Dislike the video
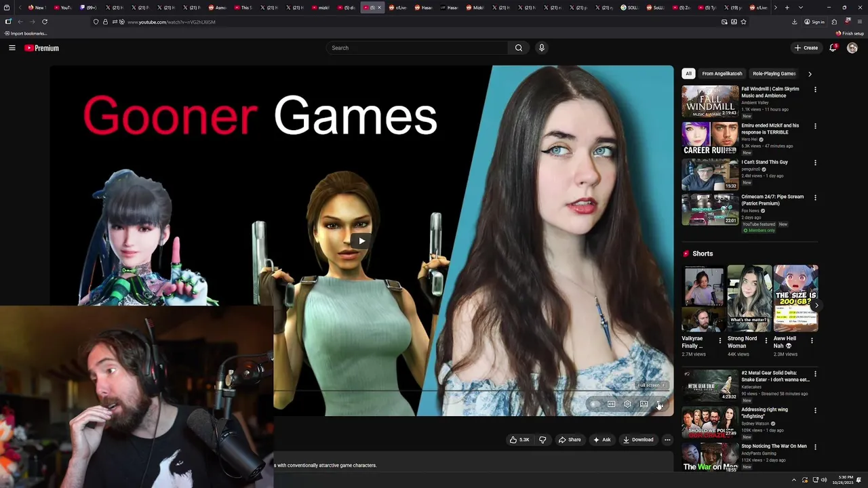Screen dimensions: 868x488 [x=542, y=440]
